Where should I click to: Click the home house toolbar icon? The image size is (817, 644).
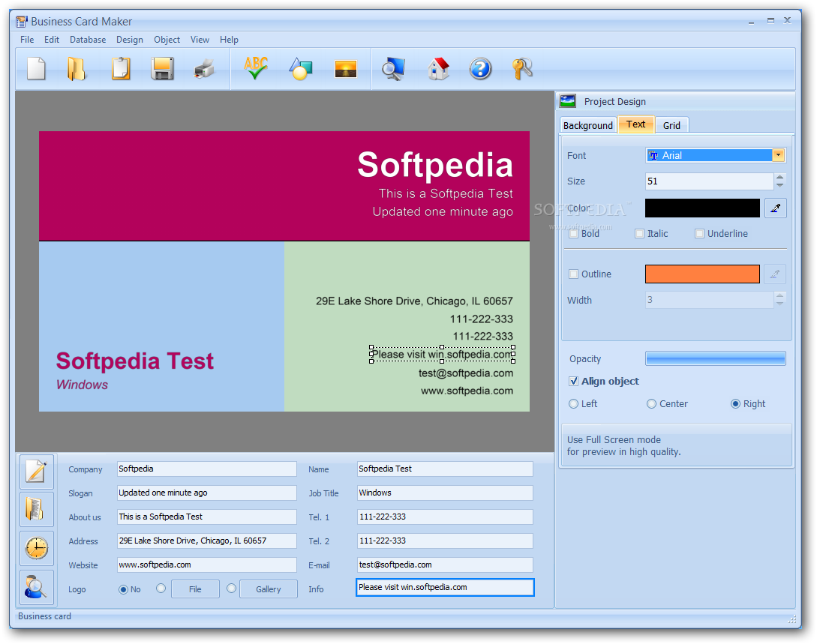tap(438, 69)
